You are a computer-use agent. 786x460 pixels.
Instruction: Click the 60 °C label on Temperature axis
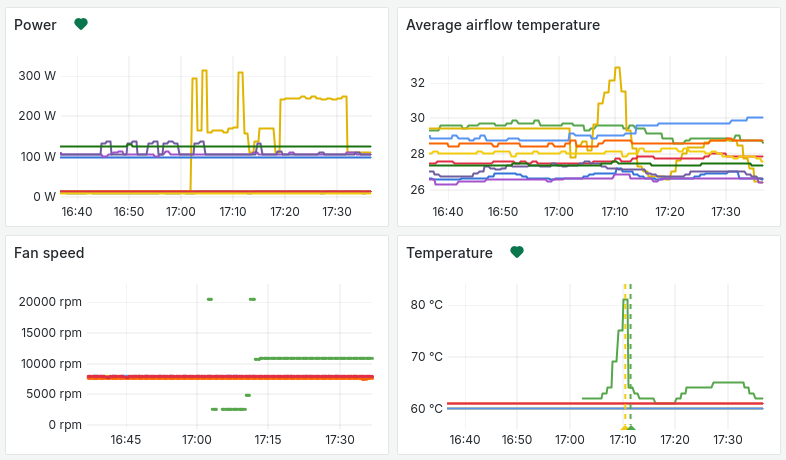(429, 408)
